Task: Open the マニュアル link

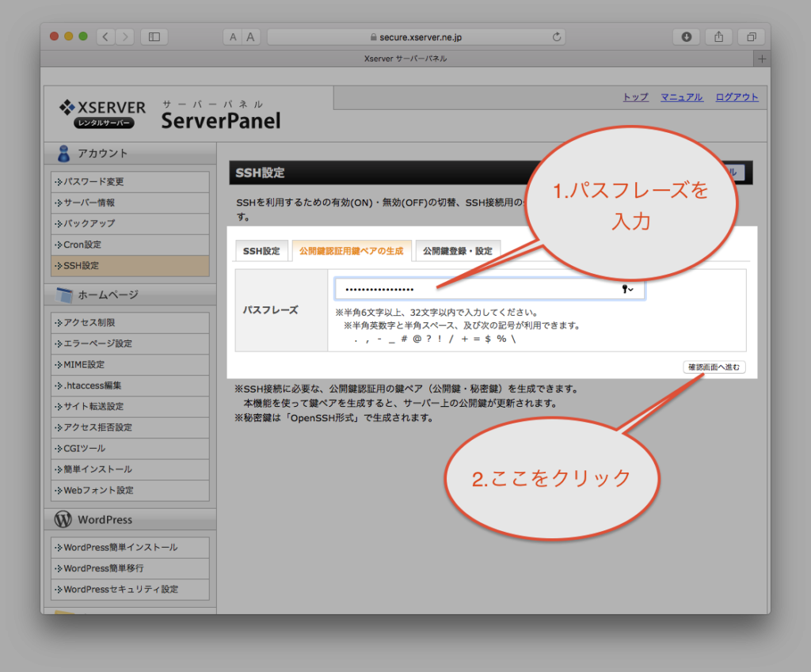Action: point(682,97)
